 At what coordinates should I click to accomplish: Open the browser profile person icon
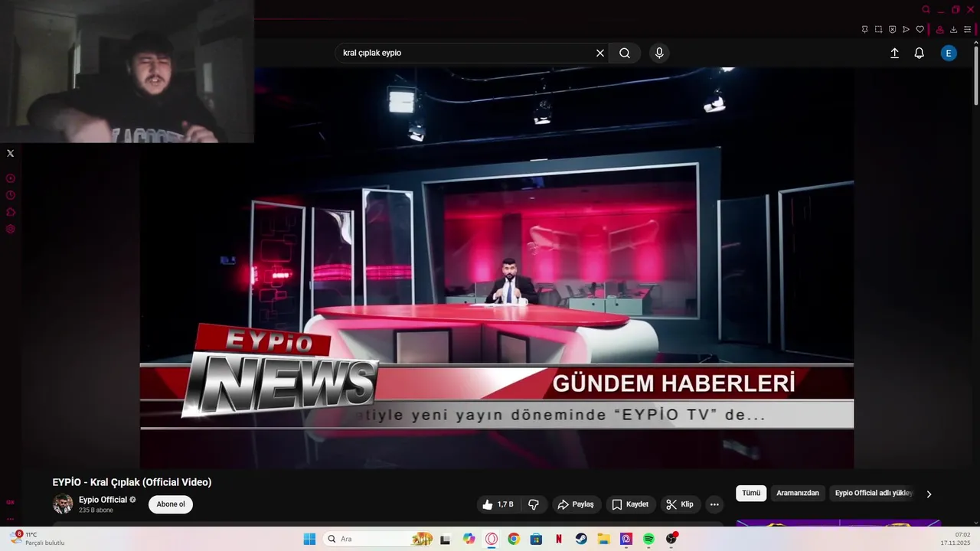[939, 30]
